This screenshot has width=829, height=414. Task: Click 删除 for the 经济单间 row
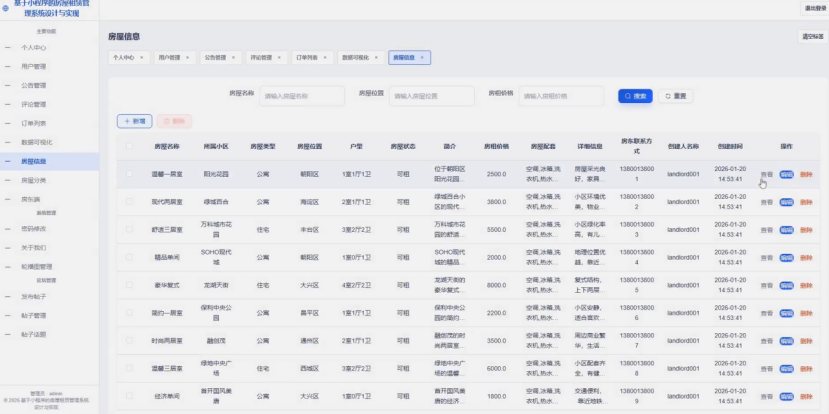(806, 397)
